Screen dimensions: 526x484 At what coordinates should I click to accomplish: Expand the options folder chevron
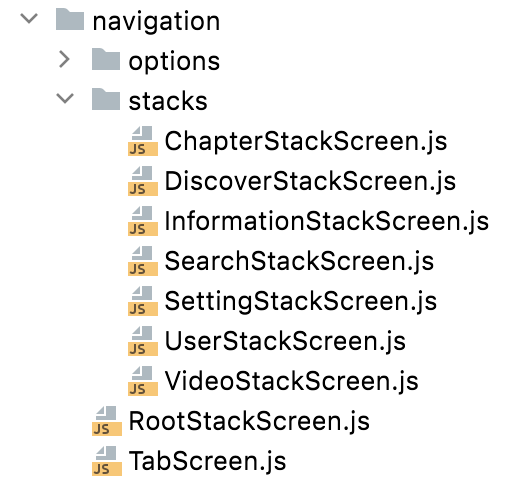pyautogui.click(x=64, y=59)
